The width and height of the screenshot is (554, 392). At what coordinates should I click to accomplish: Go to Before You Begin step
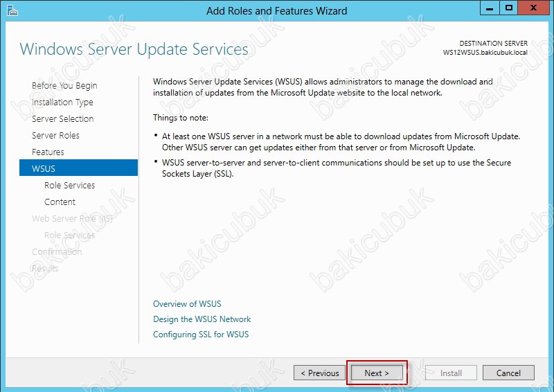tap(64, 86)
